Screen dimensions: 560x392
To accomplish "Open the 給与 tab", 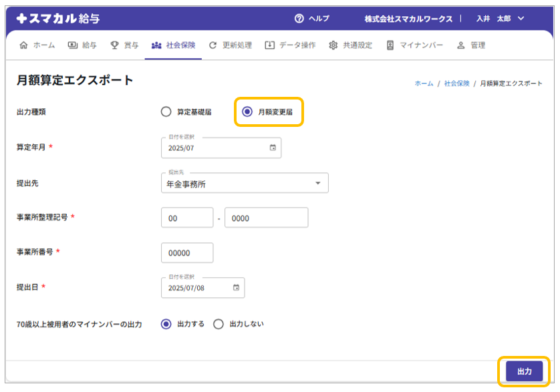I will pyautogui.click(x=82, y=45).
